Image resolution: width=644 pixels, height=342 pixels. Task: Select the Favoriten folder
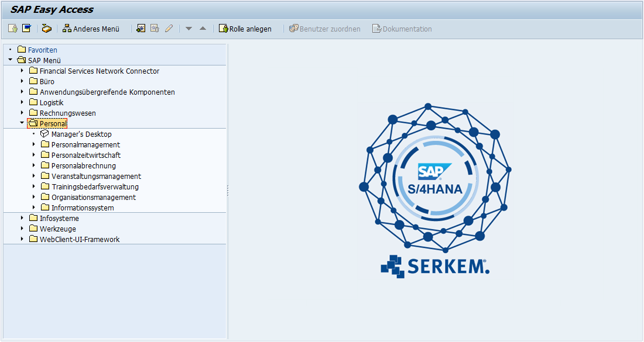[x=42, y=50]
